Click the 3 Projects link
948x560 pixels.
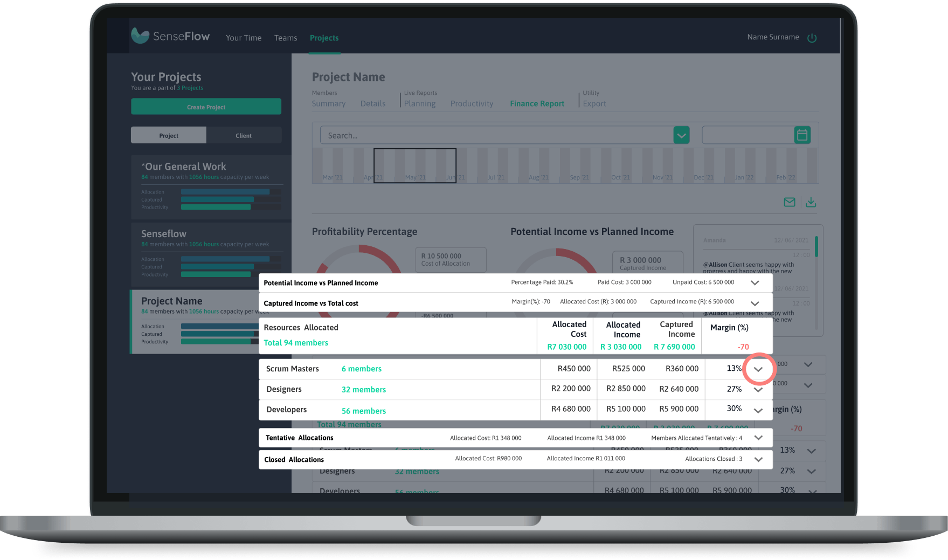[x=190, y=88]
